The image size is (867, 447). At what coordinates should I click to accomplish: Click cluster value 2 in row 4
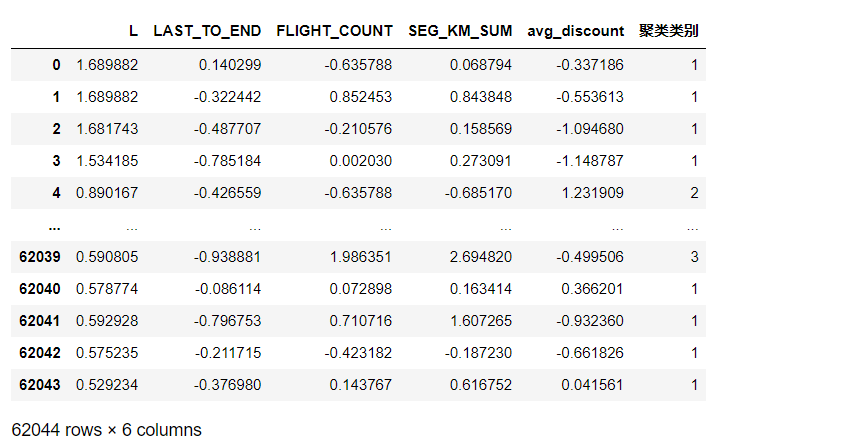pos(693,193)
